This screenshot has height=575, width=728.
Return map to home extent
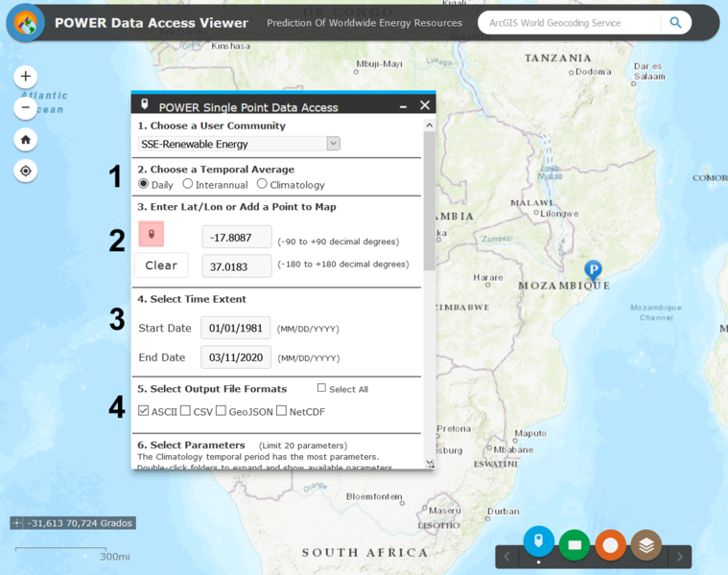26,140
